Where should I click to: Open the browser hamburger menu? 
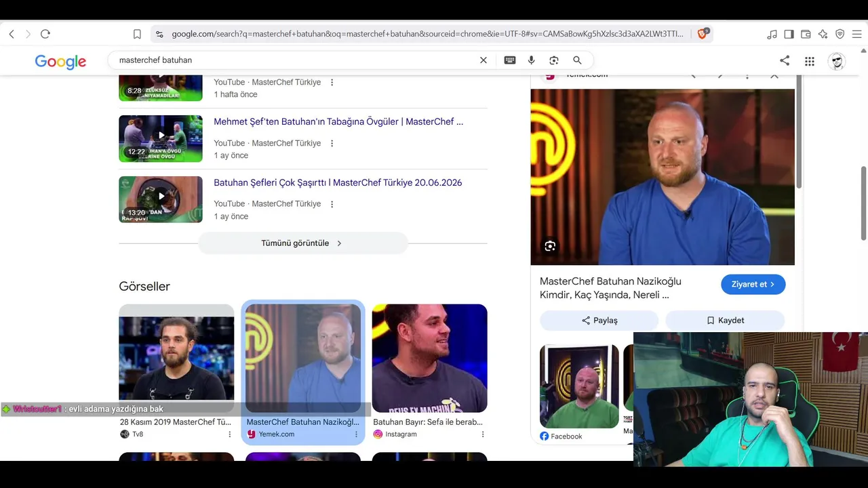click(x=856, y=34)
